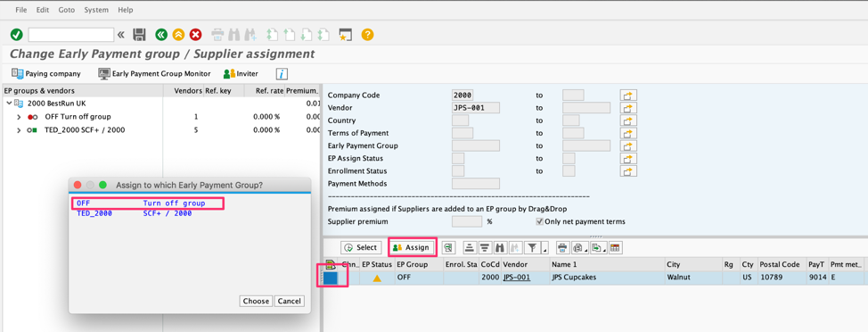The width and height of the screenshot is (868, 332).
Task: Select the JPS Cupcakes row selector box
Action: (330, 278)
